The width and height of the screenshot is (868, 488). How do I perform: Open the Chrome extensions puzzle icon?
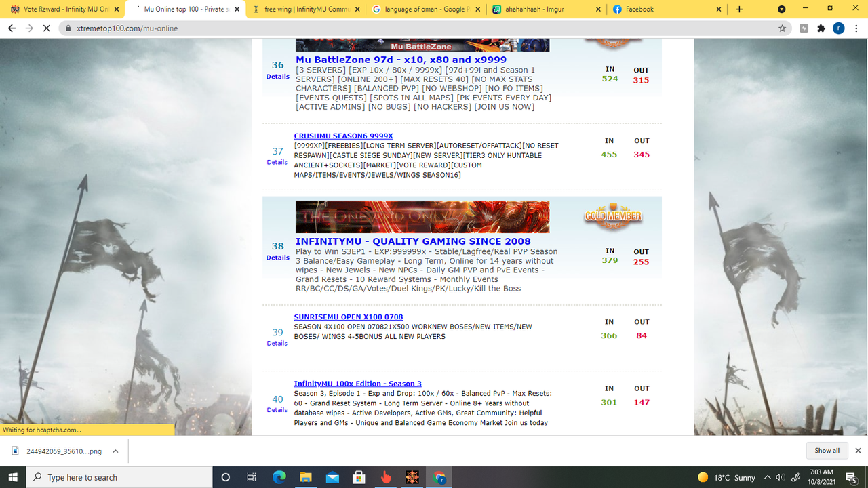[821, 28]
